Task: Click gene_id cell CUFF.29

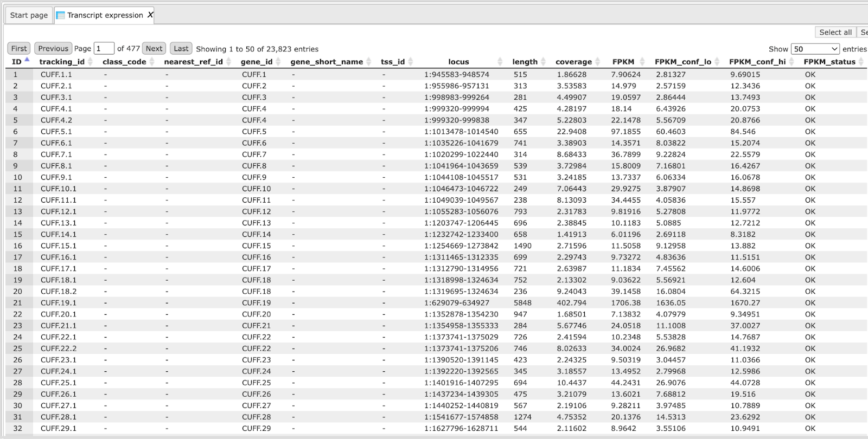Action: (x=256, y=429)
